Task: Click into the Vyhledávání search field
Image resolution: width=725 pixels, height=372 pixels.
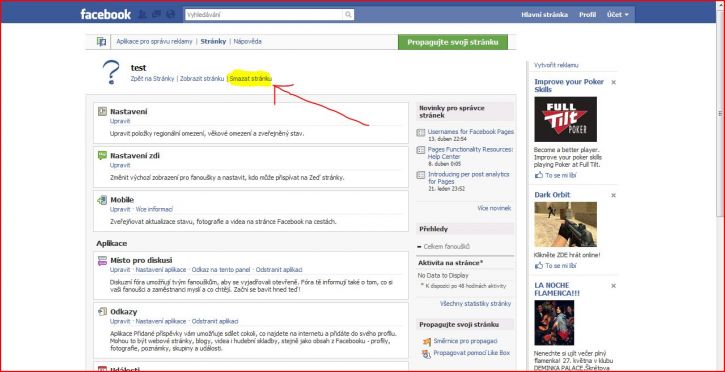Action: coord(264,15)
